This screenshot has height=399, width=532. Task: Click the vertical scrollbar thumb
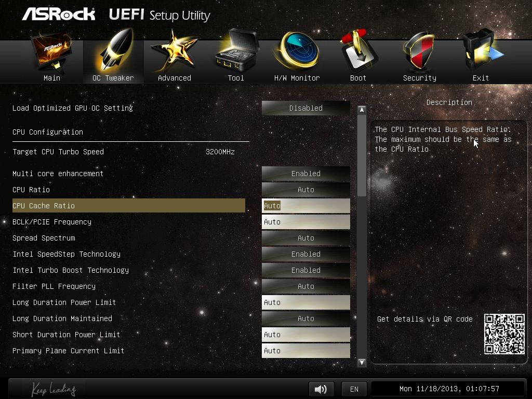click(x=362, y=155)
